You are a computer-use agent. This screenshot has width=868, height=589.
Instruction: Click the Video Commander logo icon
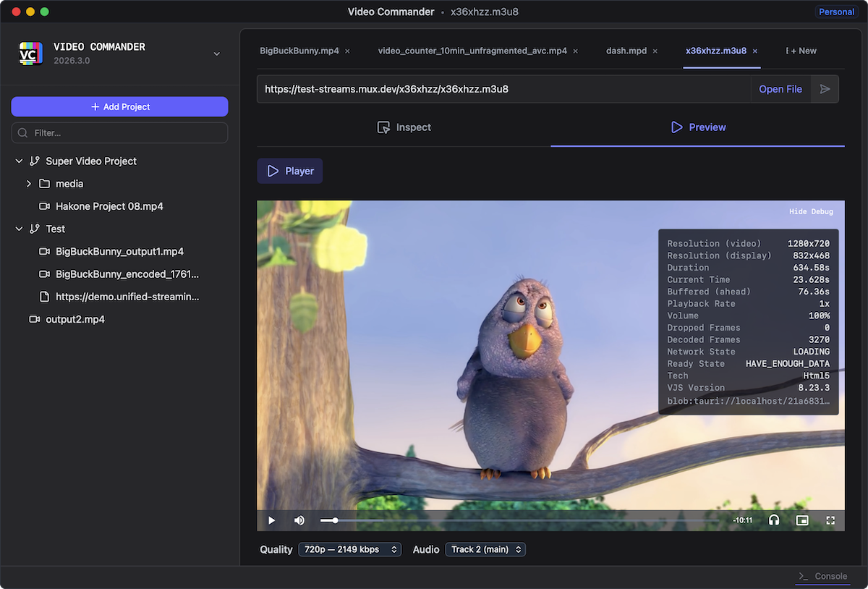[31, 54]
